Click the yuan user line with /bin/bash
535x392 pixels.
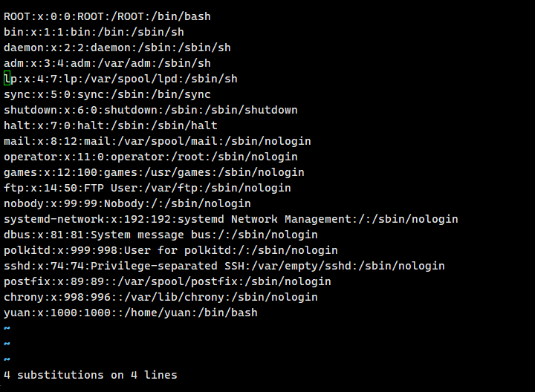[130, 313]
